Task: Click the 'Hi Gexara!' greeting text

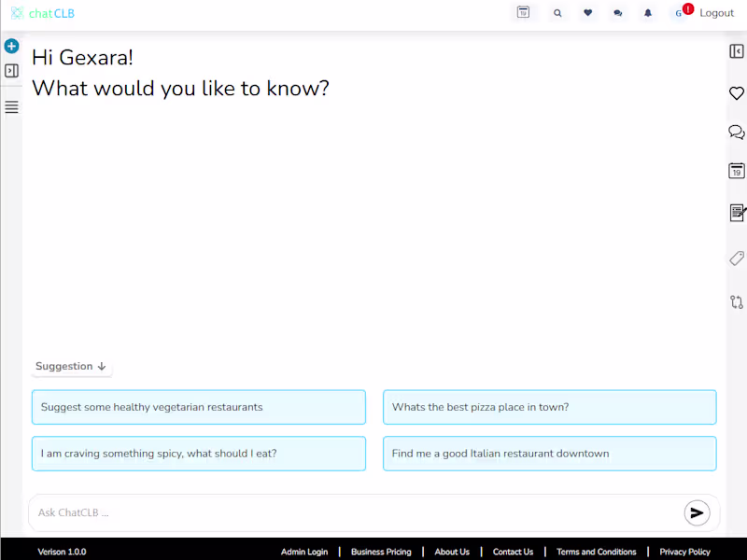Action: (x=82, y=58)
